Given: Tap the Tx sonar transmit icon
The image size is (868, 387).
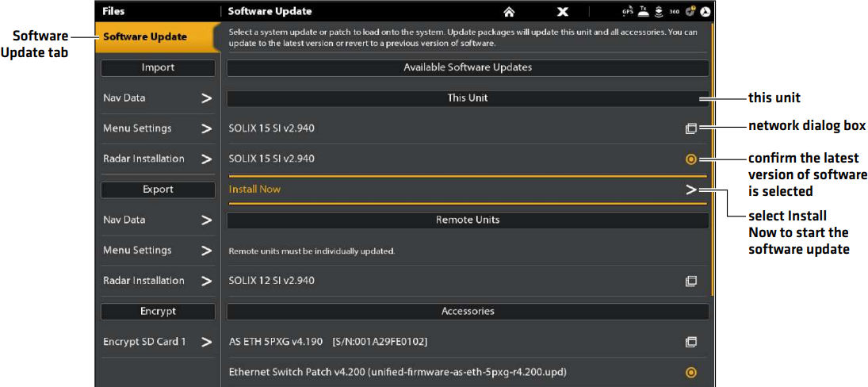Looking at the screenshot, I should [644, 12].
